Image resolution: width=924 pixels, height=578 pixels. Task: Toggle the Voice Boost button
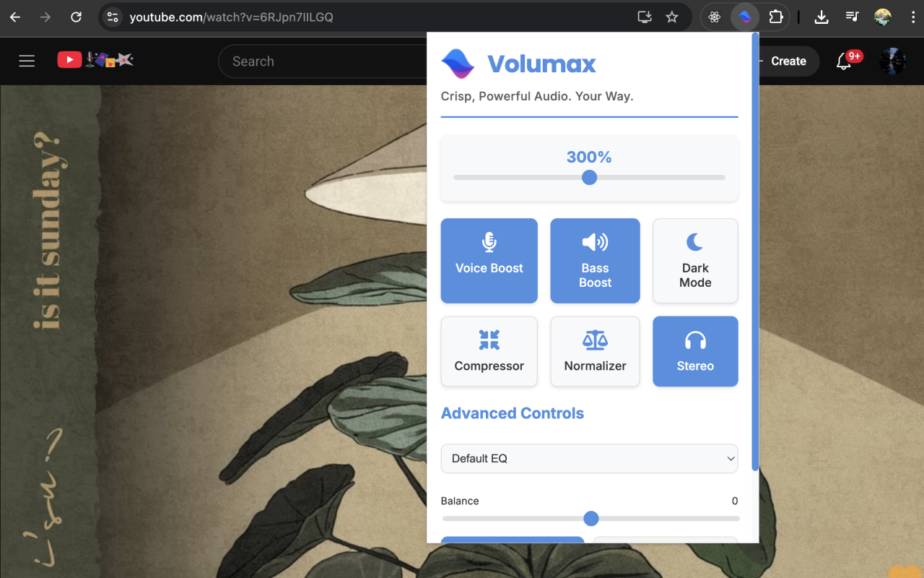(489, 261)
